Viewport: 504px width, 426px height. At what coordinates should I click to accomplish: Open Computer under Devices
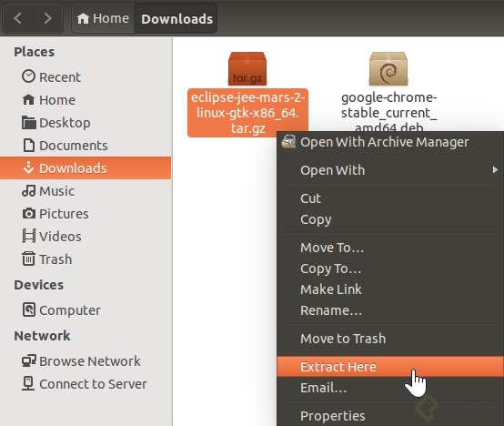tap(86, 310)
